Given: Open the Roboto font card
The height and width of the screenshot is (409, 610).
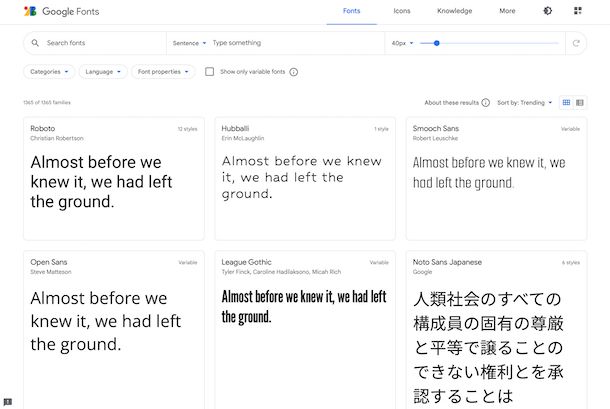Looking at the screenshot, I should click(114, 179).
